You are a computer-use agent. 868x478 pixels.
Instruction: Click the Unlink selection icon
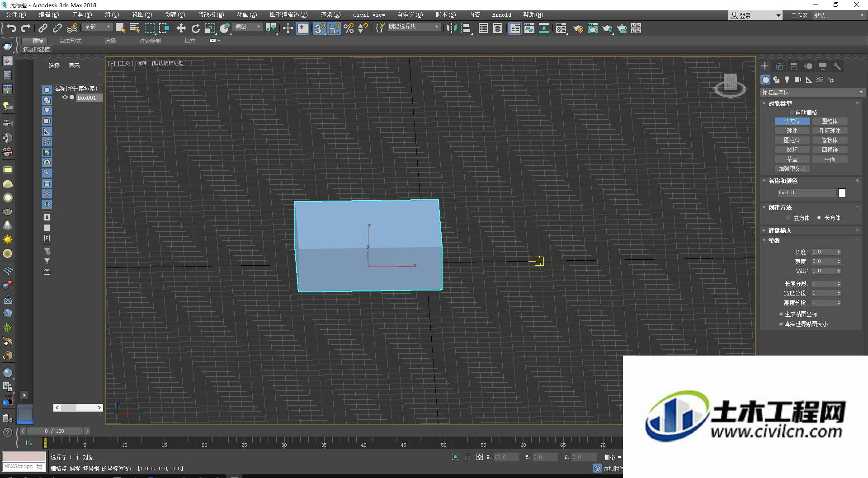(x=57, y=28)
